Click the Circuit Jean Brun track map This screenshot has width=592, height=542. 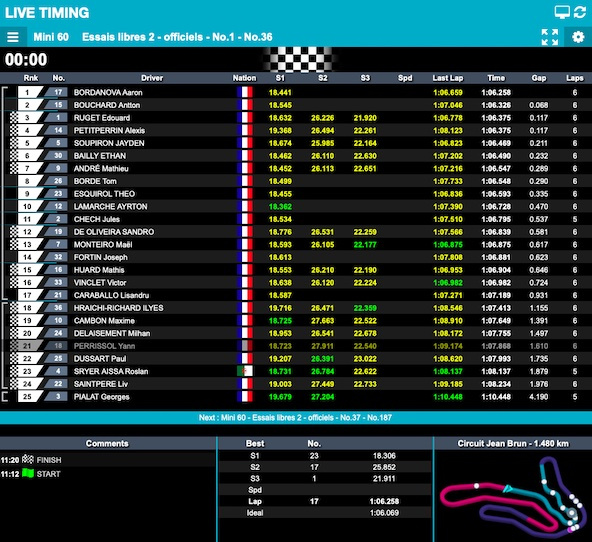pos(513,497)
